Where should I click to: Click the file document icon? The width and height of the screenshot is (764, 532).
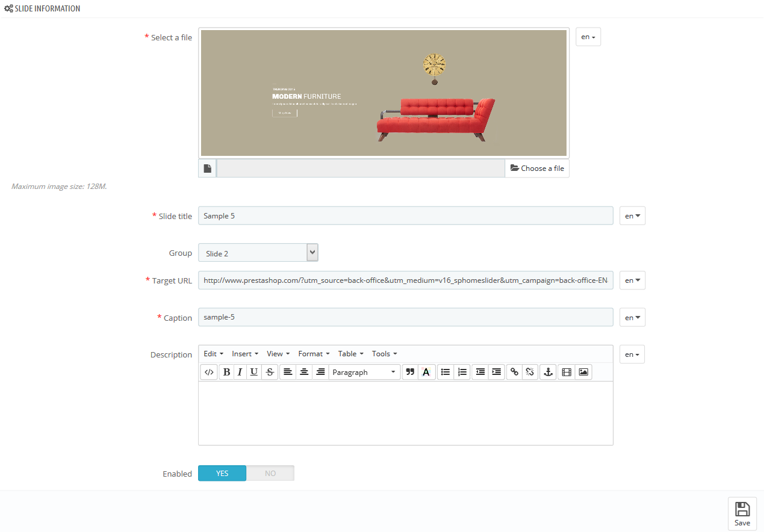207,169
